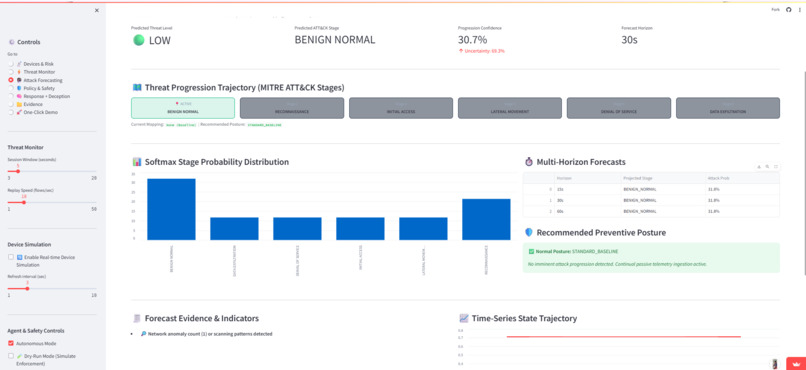Click the red Streamlit crown button

[796, 364]
